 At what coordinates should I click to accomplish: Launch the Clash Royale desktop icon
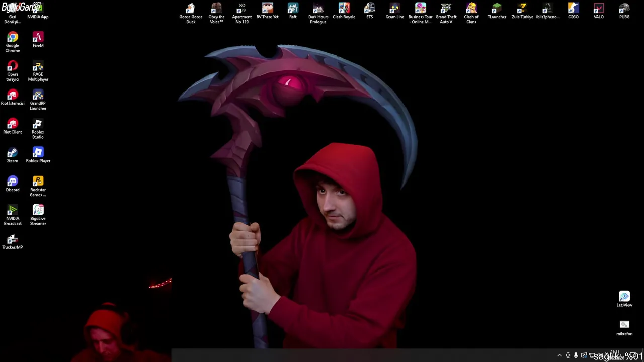[x=344, y=11]
